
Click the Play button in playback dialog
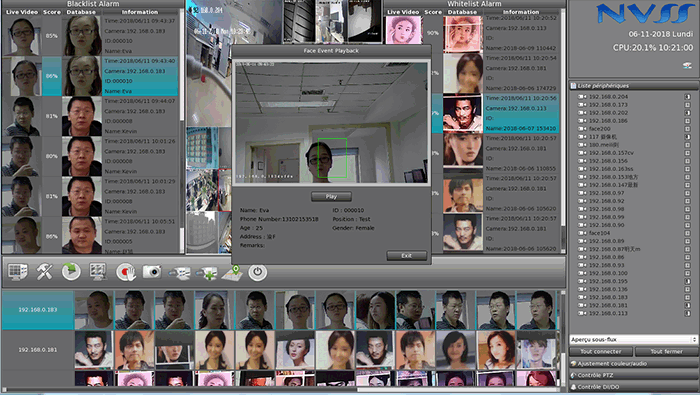331,196
